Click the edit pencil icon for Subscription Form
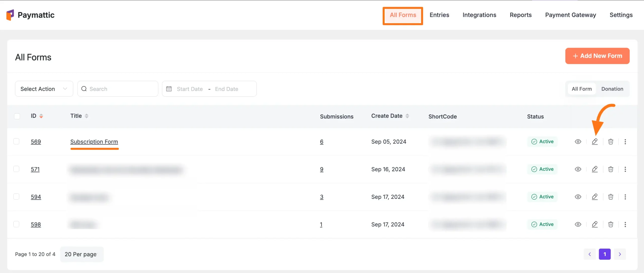Screen dimensions: 644x273 point(595,142)
